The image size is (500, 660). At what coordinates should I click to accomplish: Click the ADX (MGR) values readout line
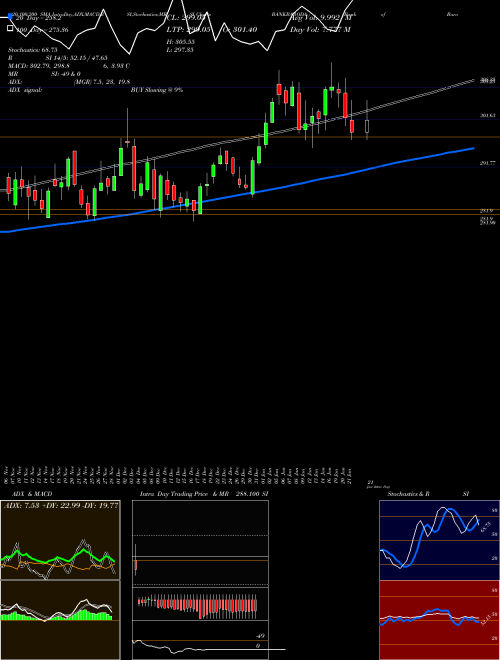pyautogui.click(x=69, y=82)
